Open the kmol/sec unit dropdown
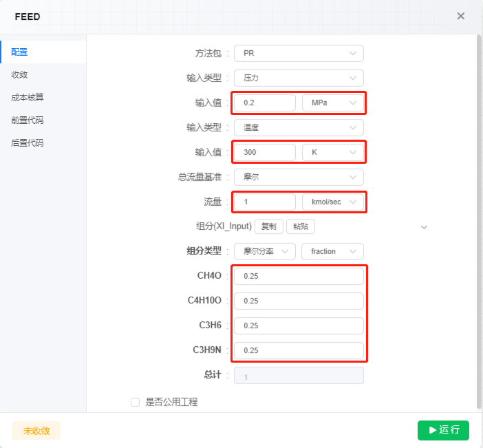Viewport: 483px width, 448px height. click(x=333, y=202)
